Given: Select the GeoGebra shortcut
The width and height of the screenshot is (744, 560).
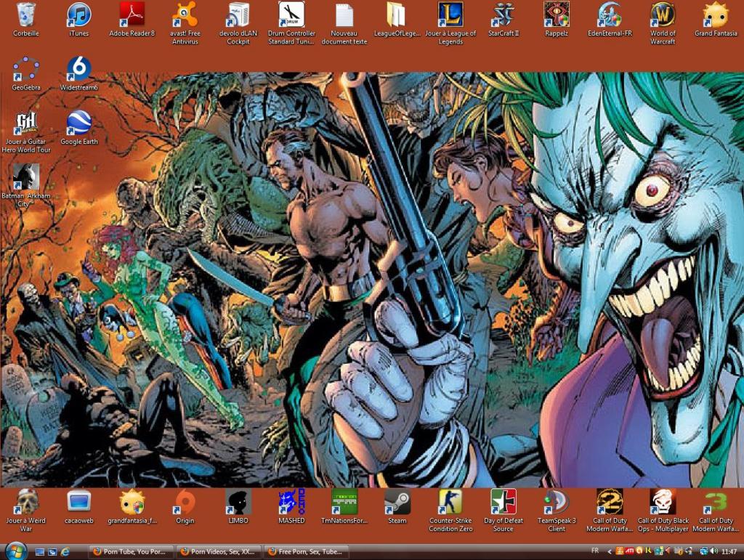Looking at the screenshot, I should pyautogui.click(x=25, y=74).
